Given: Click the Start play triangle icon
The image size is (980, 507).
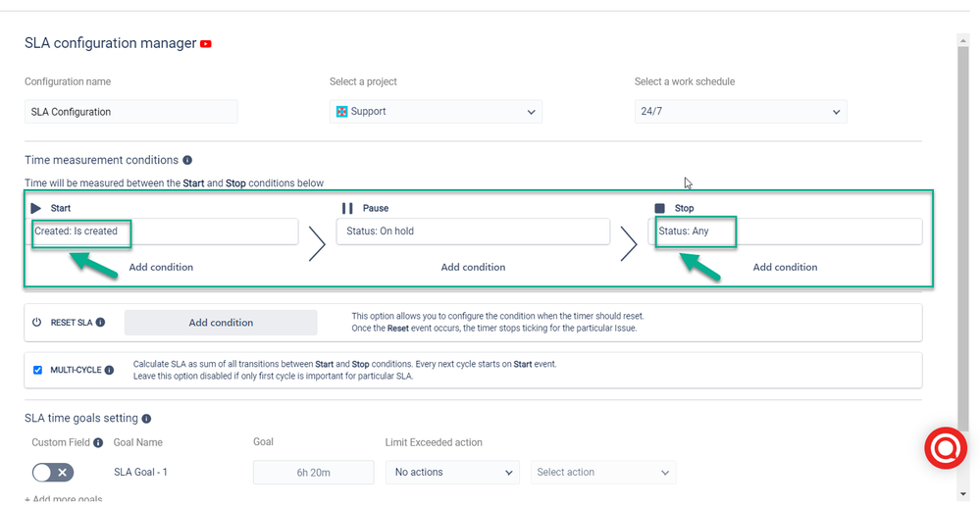Looking at the screenshot, I should pos(36,208).
